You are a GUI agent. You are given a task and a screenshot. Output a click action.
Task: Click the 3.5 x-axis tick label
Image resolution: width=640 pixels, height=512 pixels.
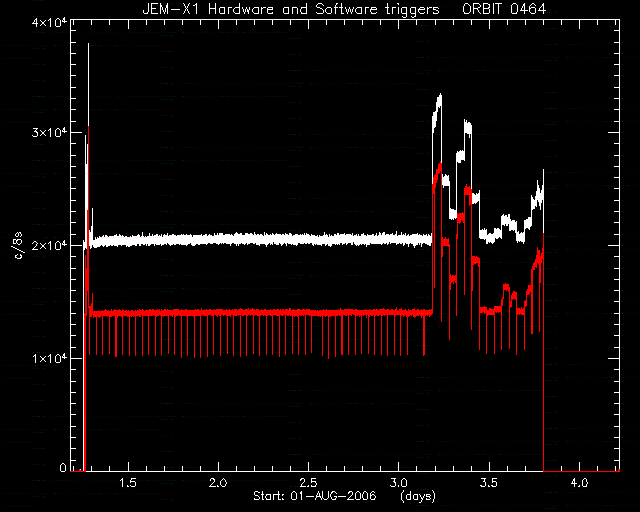[x=489, y=483]
